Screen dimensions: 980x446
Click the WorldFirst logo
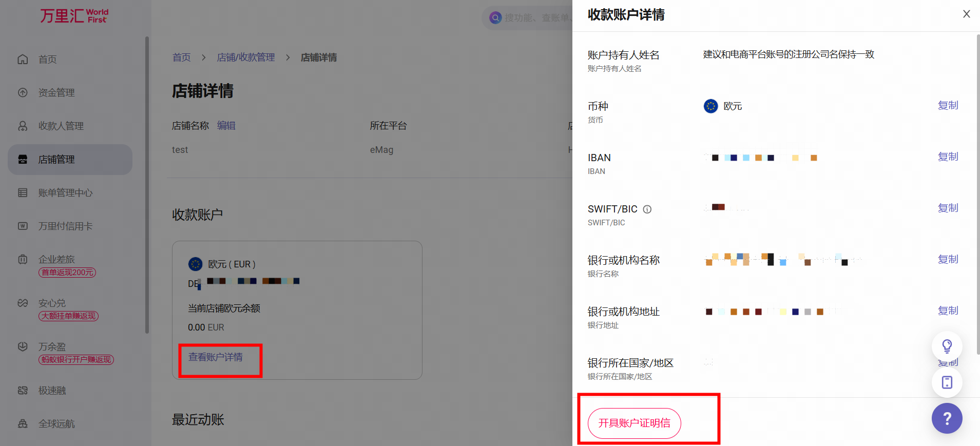74,15
